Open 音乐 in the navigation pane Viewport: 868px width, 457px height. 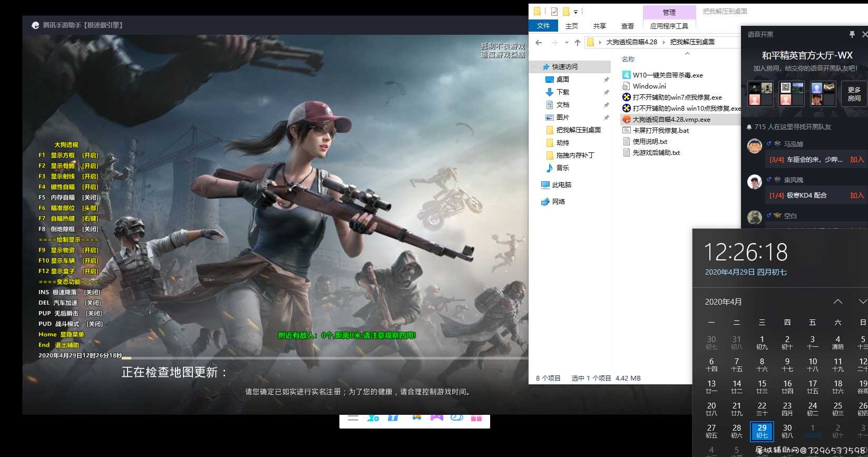563,168
